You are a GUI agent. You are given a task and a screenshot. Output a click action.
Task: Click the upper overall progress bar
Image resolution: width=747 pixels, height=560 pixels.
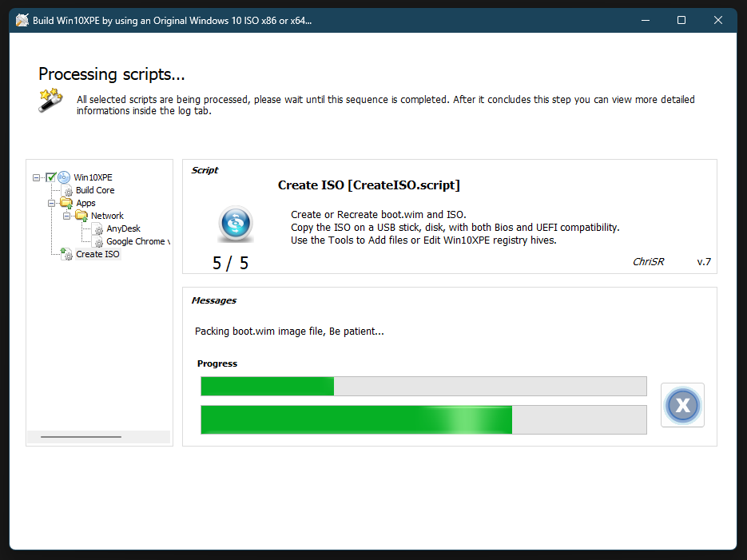point(423,386)
